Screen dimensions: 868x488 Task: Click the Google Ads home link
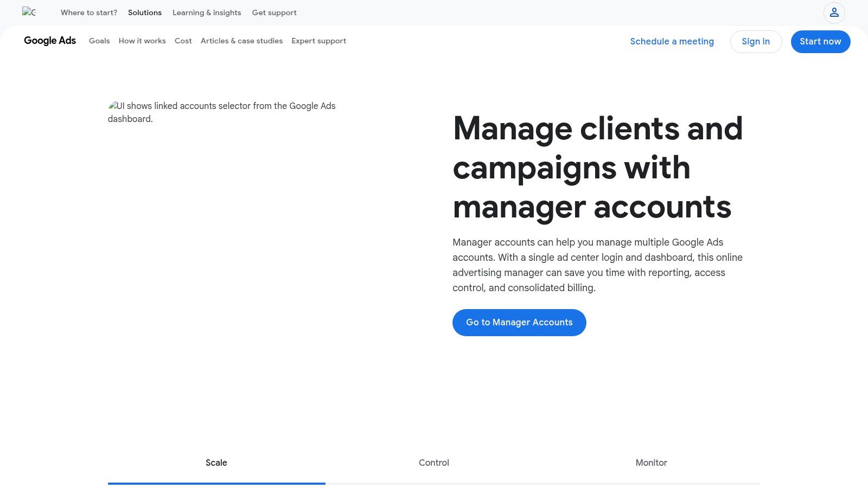point(49,41)
